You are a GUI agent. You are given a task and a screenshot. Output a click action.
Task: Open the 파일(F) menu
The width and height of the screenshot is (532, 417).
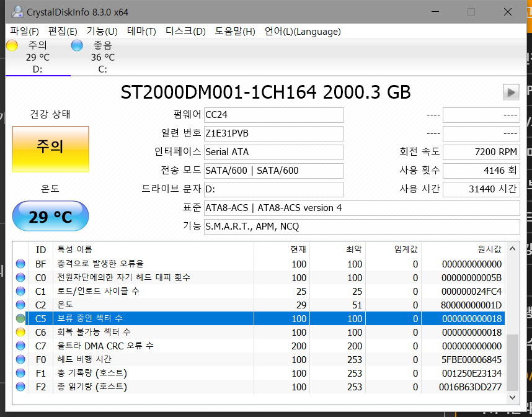click(24, 32)
